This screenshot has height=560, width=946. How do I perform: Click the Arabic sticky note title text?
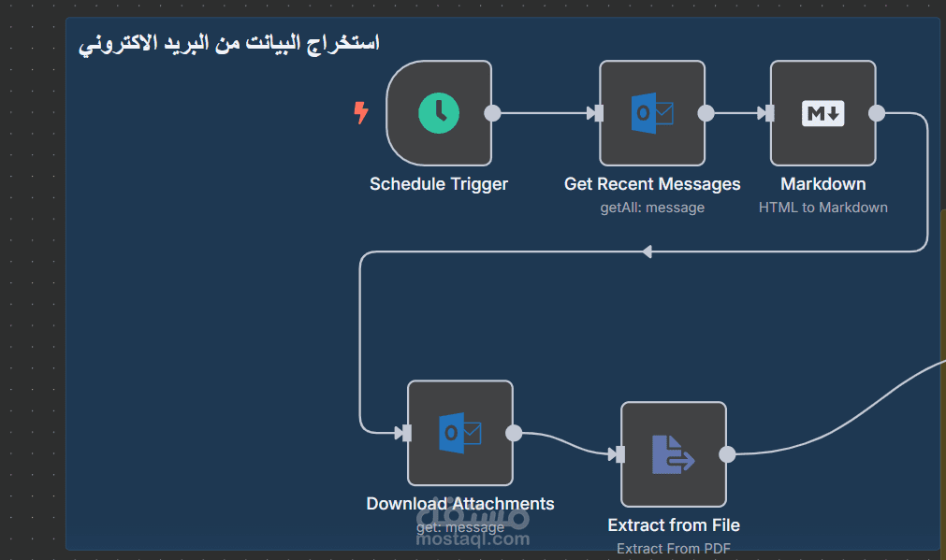(x=229, y=43)
